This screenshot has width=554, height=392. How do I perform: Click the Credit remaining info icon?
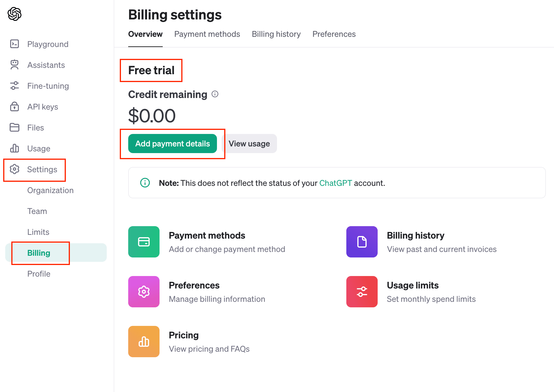click(x=215, y=94)
